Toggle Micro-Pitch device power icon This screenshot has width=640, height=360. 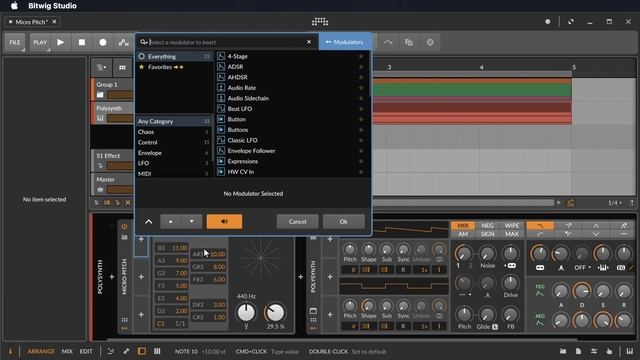(124, 227)
